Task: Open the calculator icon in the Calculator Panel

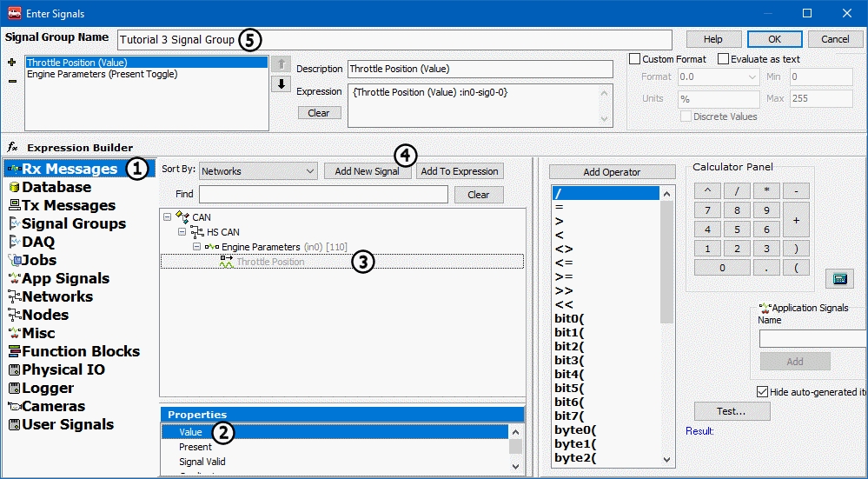Action: pos(839,278)
